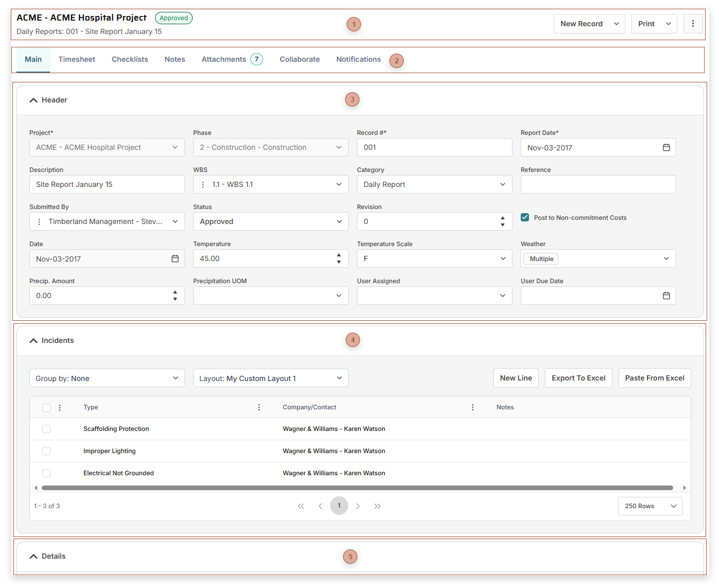Viewport: 719px width, 588px height.
Task: Go to the last page of incidents
Action: click(378, 506)
